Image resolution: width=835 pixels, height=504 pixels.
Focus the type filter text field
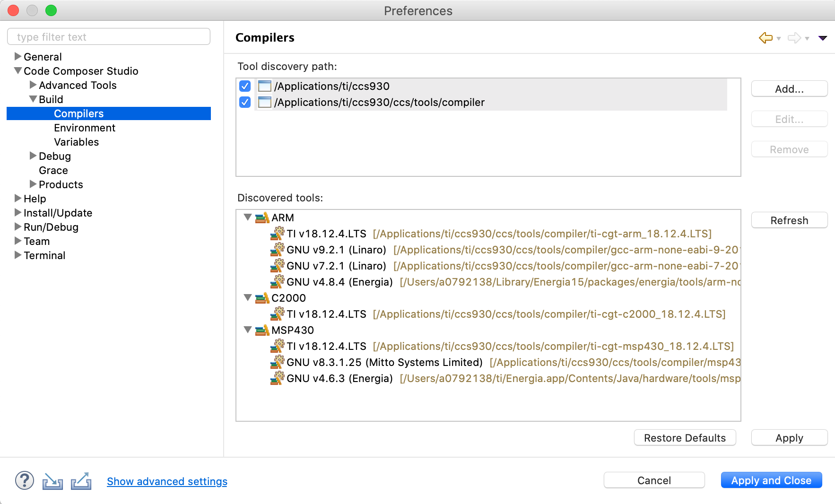click(x=109, y=37)
